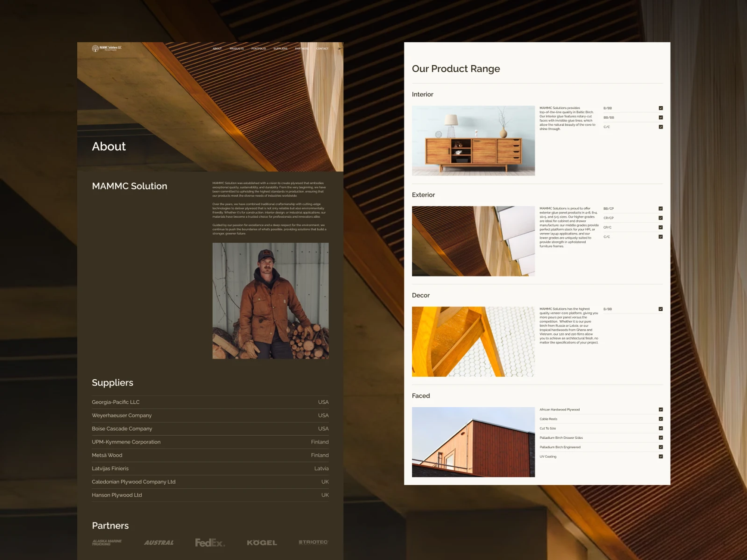Go to the SUPPLIERS nav item
747x560 pixels.
click(280, 49)
